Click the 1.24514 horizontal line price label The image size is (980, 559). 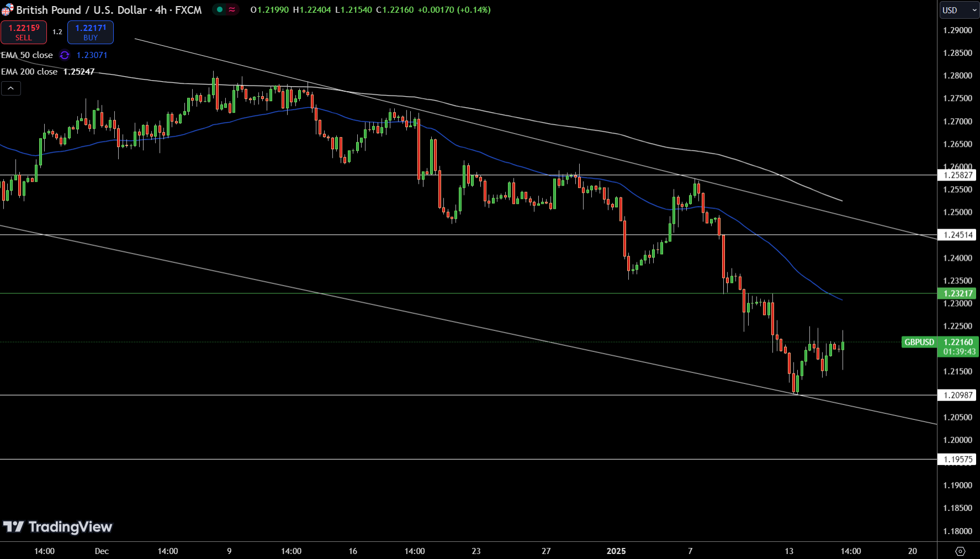[957, 235]
